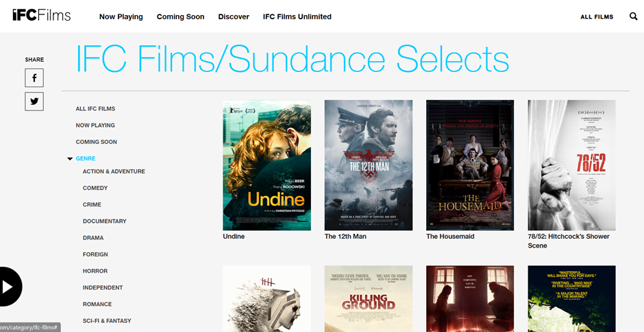
Task: Share the page on Facebook
Action: pyautogui.click(x=34, y=78)
